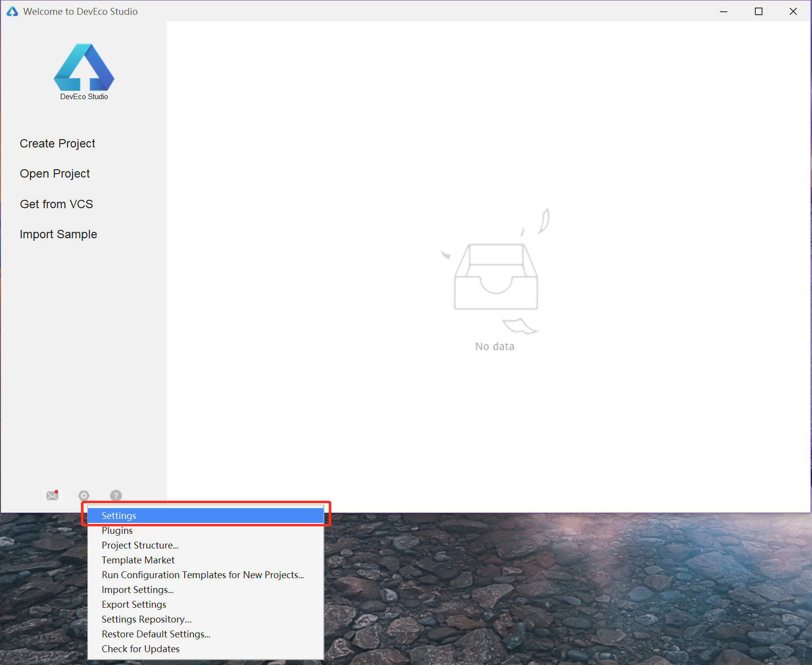
Task: Click Export Settings menu entry
Action: pyautogui.click(x=205, y=604)
